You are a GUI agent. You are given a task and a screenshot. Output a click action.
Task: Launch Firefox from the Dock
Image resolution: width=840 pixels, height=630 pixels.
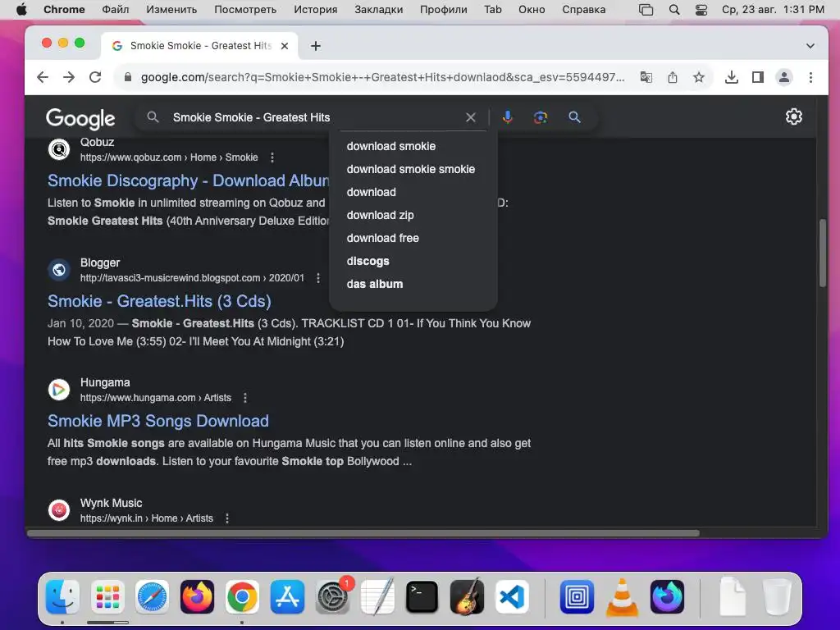[x=197, y=596]
